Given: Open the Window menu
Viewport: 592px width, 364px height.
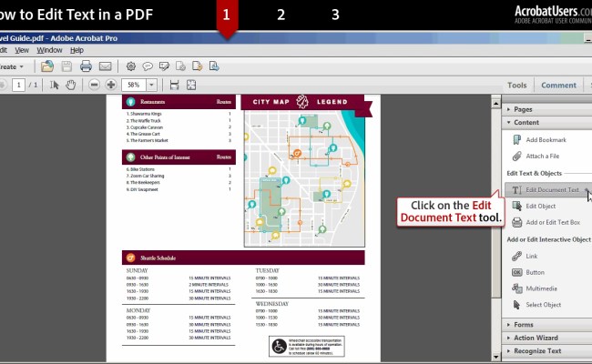Looking at the screenshot, I should pyautogui.click(x=49, y=50).
